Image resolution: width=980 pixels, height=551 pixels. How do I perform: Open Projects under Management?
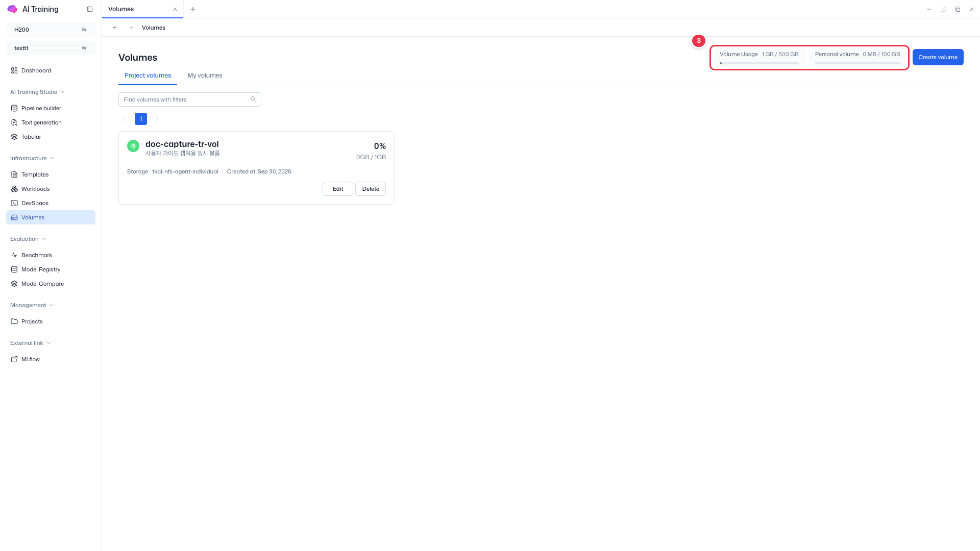pos(51,321)
